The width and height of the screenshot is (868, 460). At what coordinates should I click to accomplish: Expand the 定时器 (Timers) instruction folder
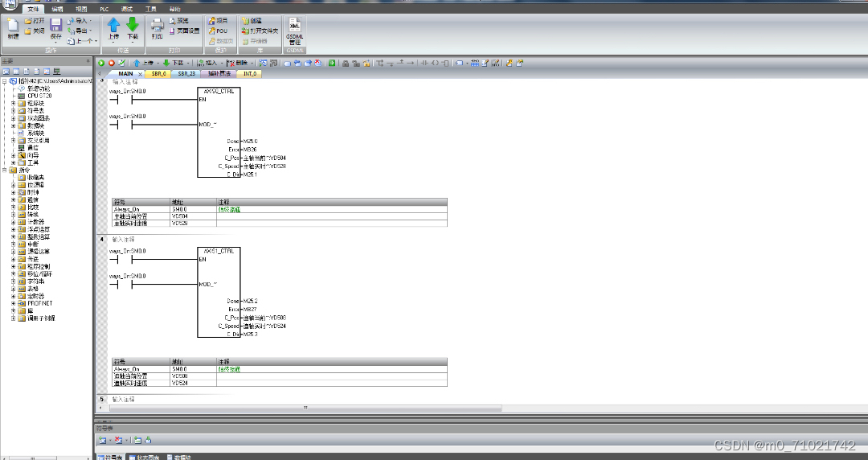point(14,296)
